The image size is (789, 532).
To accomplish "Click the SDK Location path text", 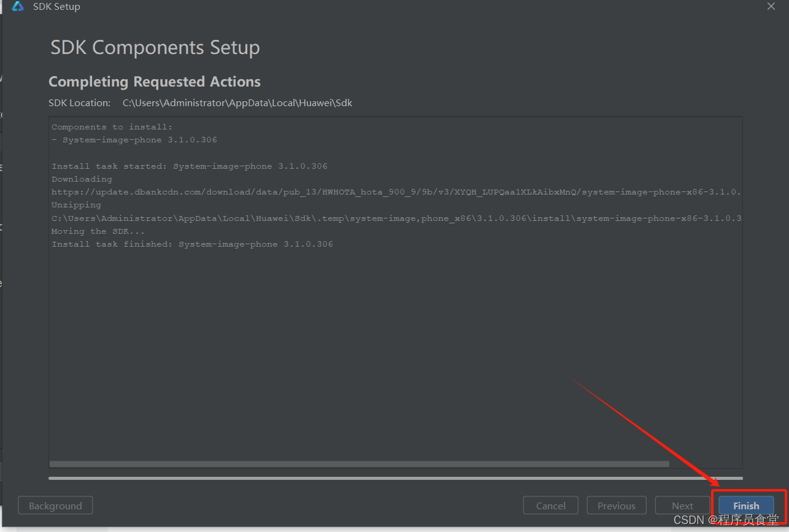I will click(237, 102).
